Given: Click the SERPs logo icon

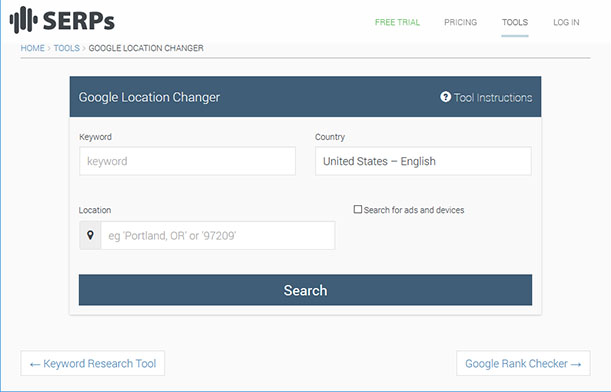Looking at the screenshot, I should 24,20.
